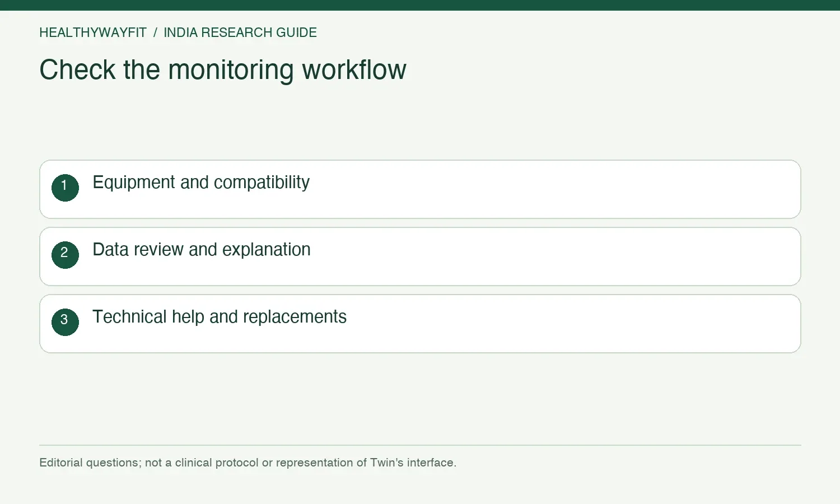Go to the HEALTHYWAYFIT breadcrumb
This screenshot has width=840, height=504.
pos(93,32)
